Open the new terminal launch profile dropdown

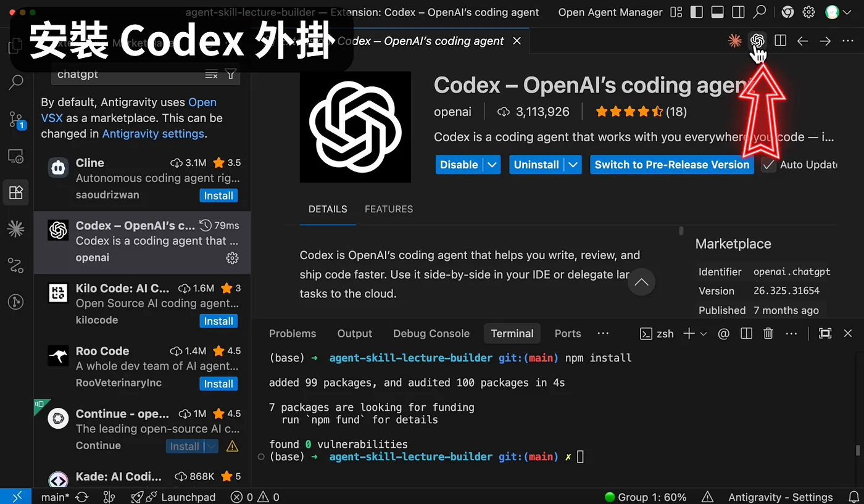[704, 334]
